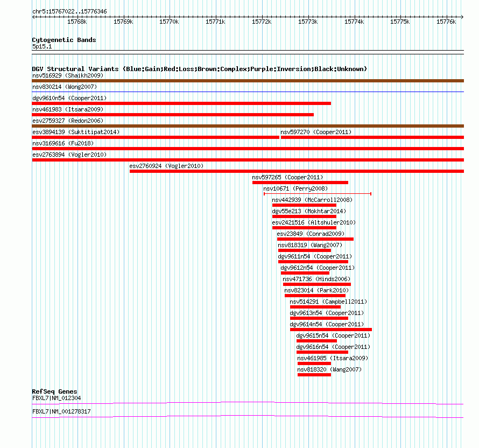The width and height of the screenshot is (479, 448).
Task: Click the nsv830214 (Wong2007) label
Action: click(x=65, y=87)
